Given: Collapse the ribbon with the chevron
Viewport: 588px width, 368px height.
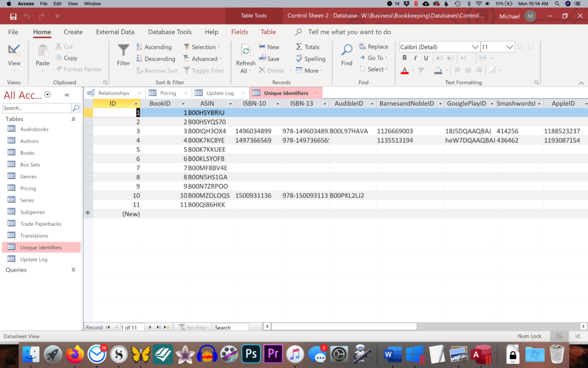Looking at the screenshot, I should (x=581, y=83).
